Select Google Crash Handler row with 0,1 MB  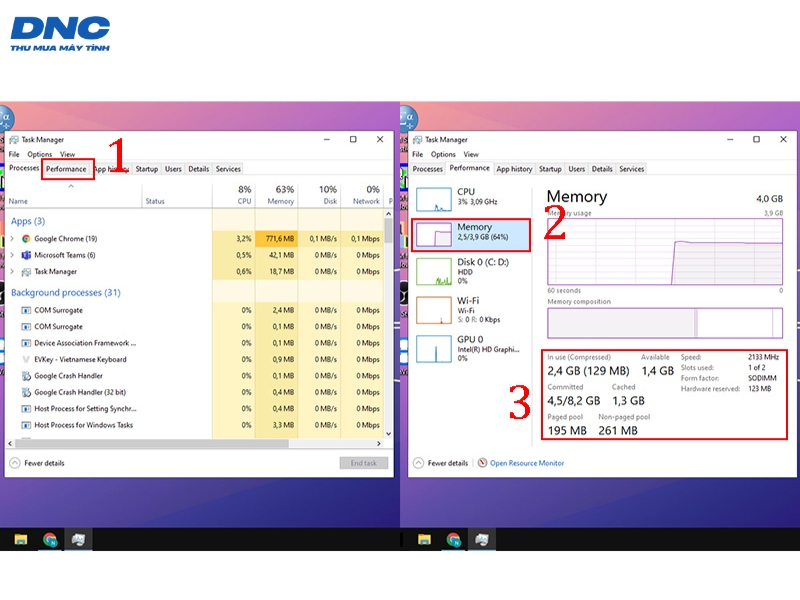click(194, 376)
